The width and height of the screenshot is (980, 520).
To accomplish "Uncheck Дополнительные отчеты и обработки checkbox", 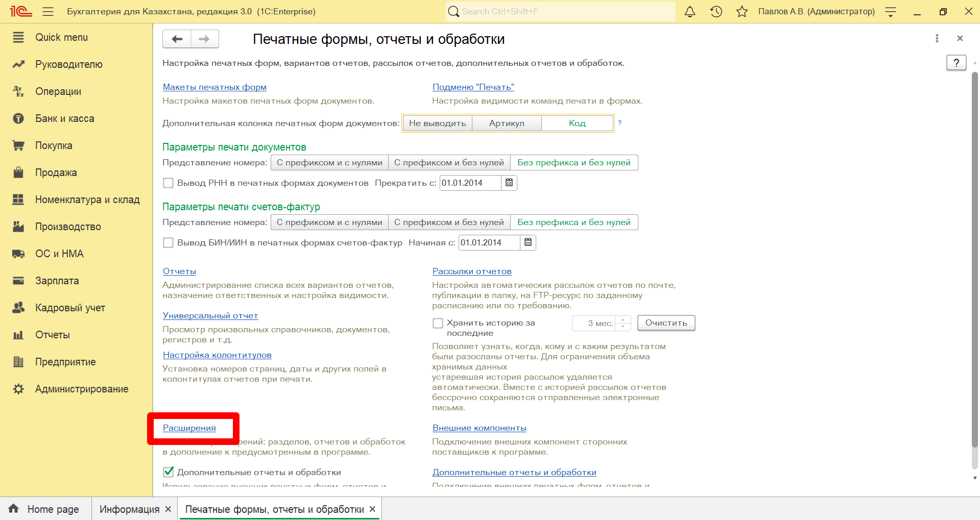I will [168, 472].
